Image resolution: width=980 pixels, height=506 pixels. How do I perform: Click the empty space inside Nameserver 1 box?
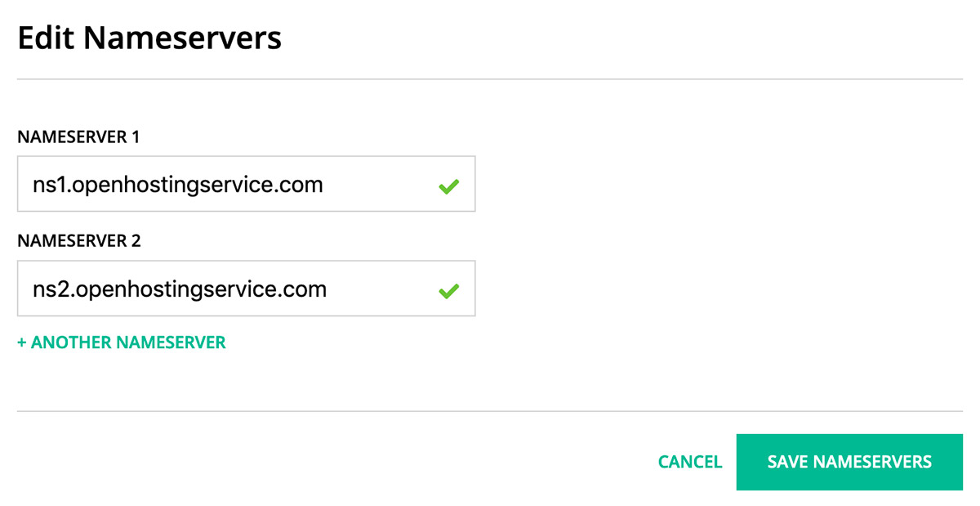click(x=380, y=185)
